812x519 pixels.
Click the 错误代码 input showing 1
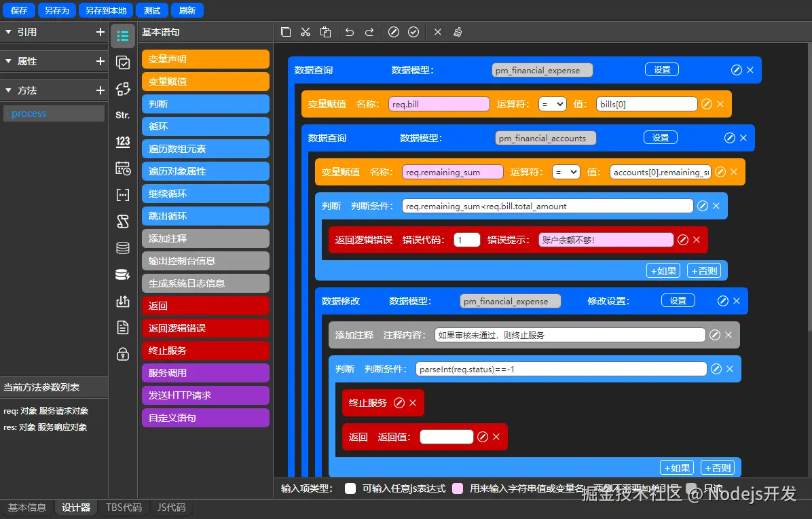[x=467, y=240]
